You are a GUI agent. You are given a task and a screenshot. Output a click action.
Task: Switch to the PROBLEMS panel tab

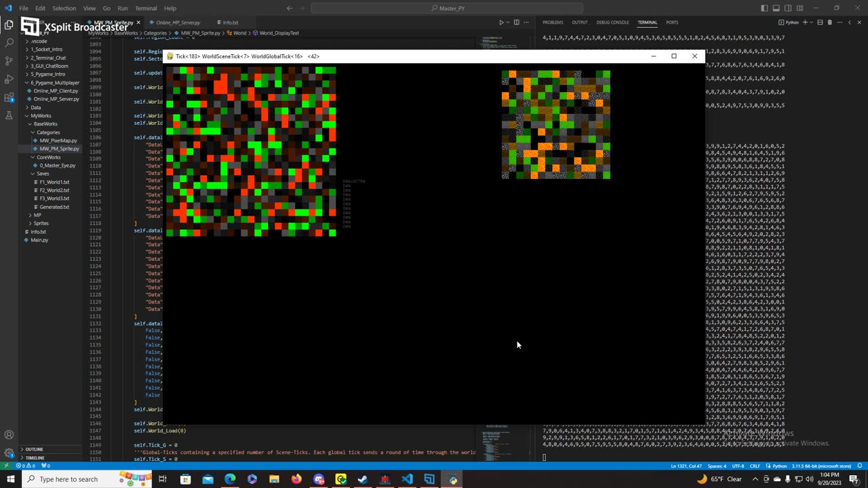point(553,22)
